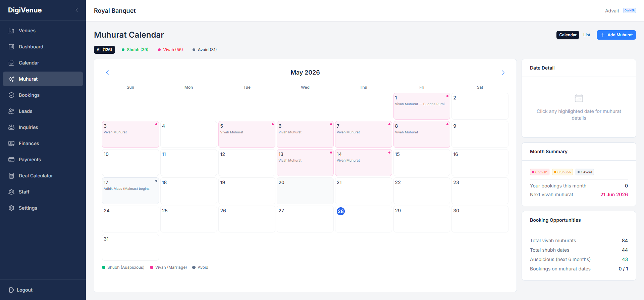Click the date cell for May 20
Image resolution: width=644 pixels, height=300 pixels.
click(x=305, y=191)
